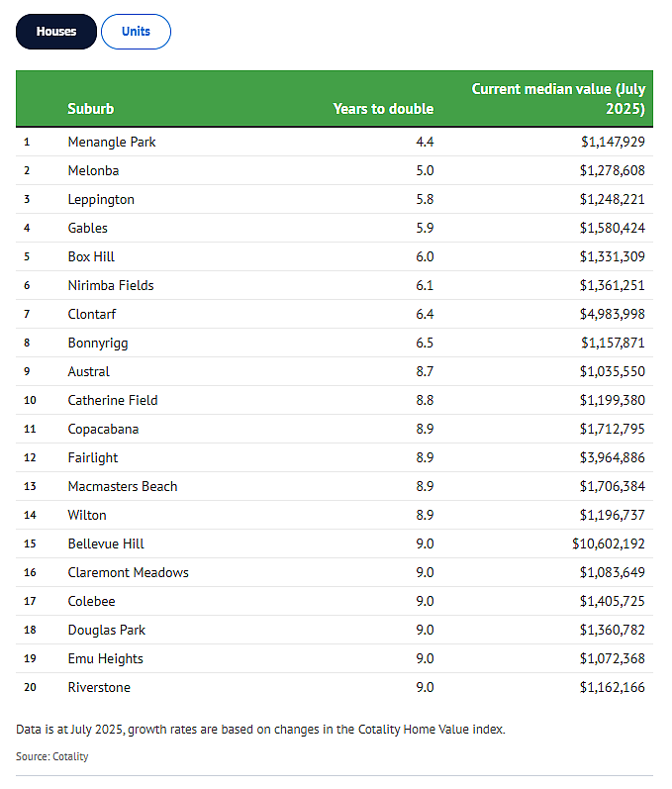Screen dimensions: 672x789
Task: Click the Macmasters Beach suburb entry
Action: (x=123, y=486)
